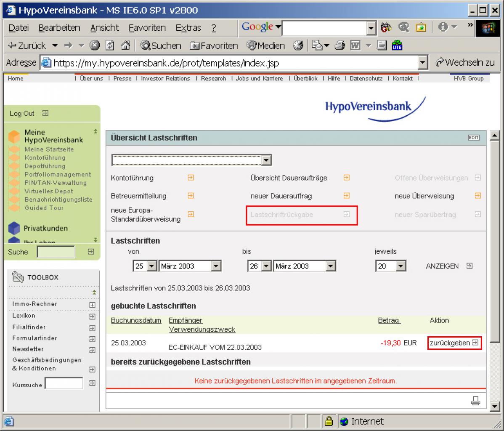Click the history Verlauf icon
Viewport: 504px width, 431px height.
click(x=298, y=46)
